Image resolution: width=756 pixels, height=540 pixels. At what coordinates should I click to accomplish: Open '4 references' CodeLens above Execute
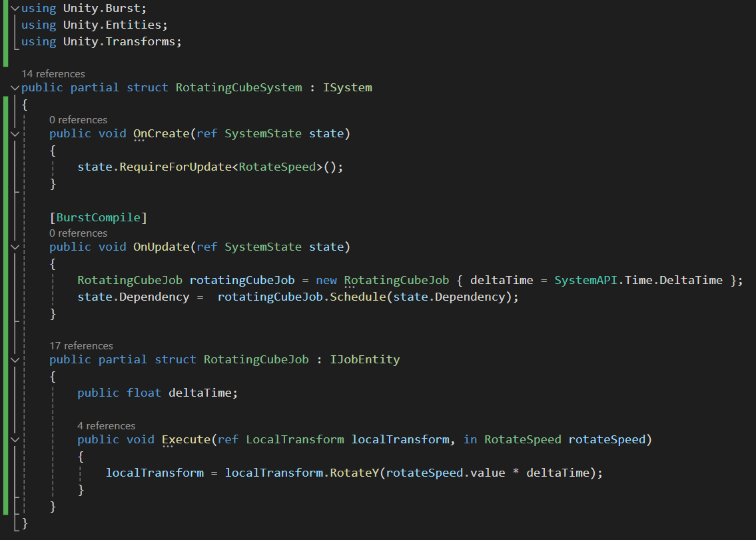pyautogui.click(x=106, y=425)
